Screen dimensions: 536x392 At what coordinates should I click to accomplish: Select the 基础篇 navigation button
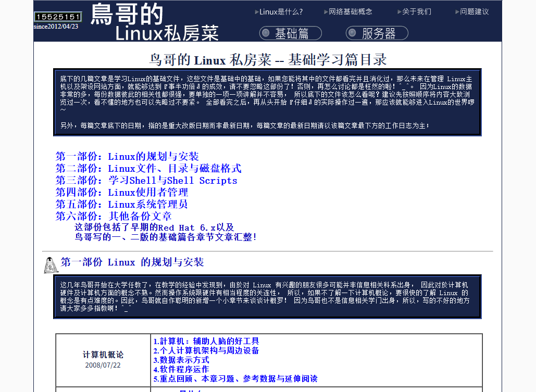(x=291, y=33)
